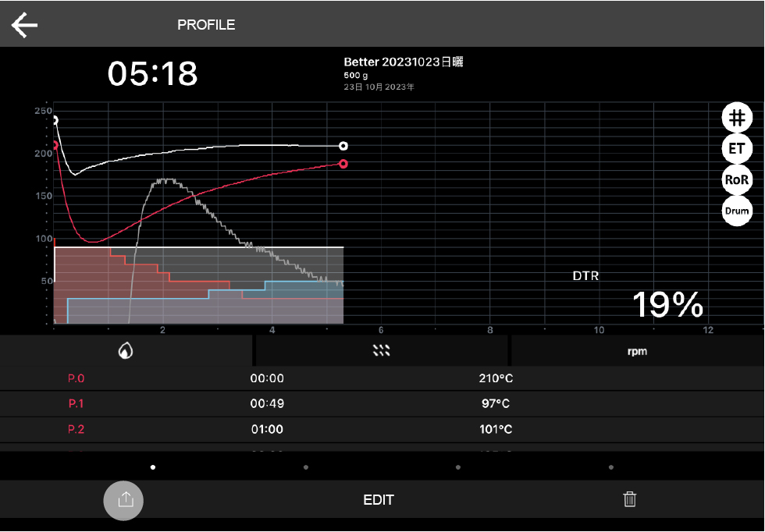The image size is (765, 532).
Task: Click the EDIT button
Action: 379,500
